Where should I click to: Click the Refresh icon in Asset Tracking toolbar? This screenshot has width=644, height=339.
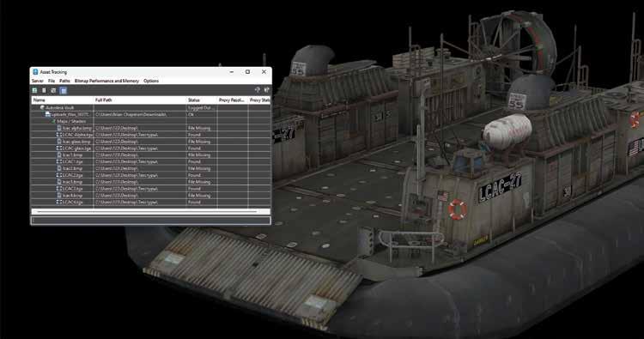(x=35, y=90)
